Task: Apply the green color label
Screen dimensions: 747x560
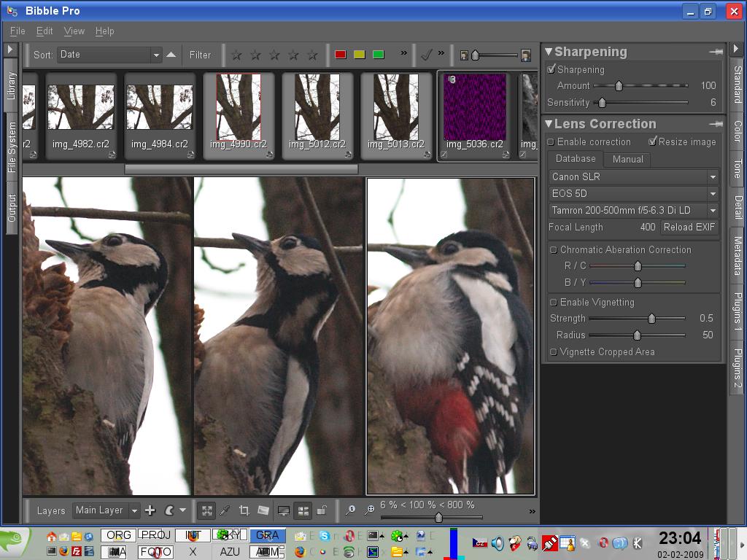Action: tap(379, 55)
